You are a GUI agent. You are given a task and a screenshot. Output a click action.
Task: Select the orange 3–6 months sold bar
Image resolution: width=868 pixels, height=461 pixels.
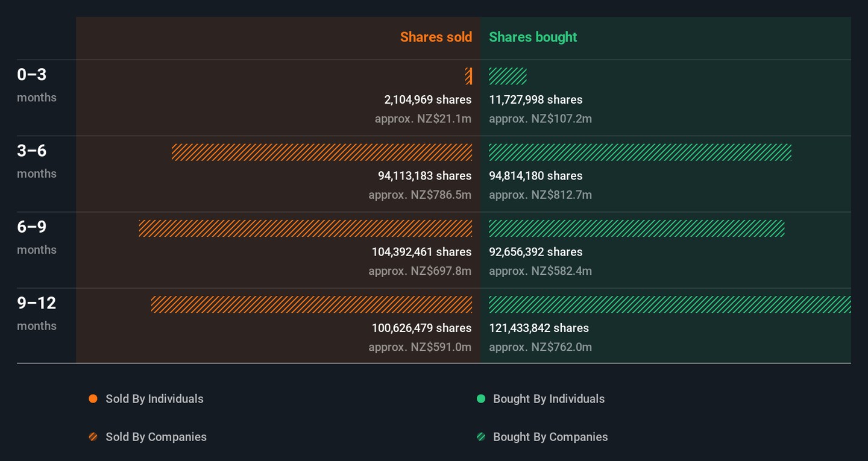[322, 152]
